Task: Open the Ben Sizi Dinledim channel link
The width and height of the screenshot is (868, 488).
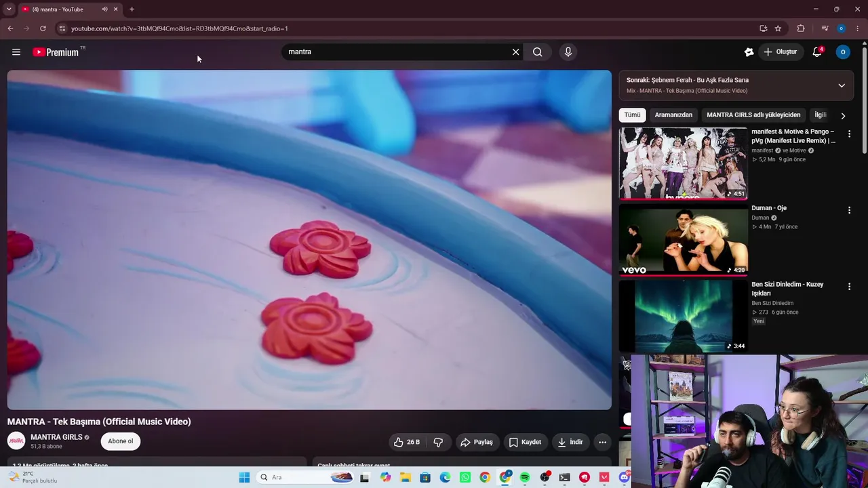Action: tap(772, 303)
